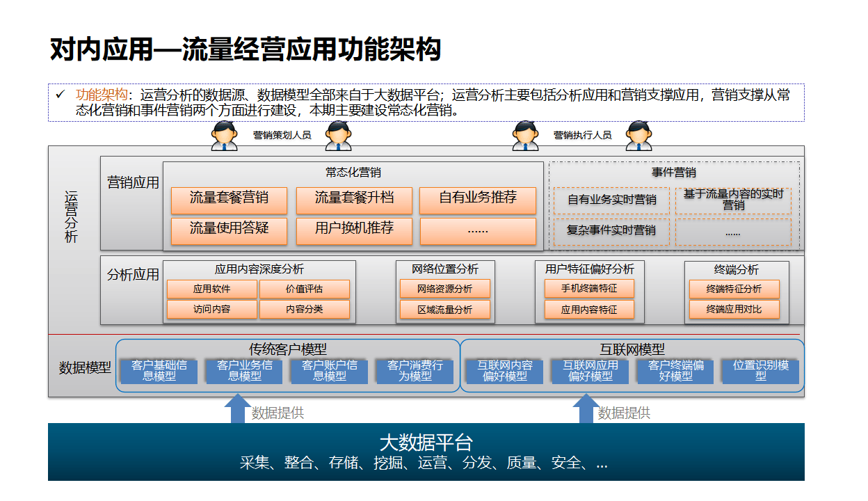868x501 pixels.
Task: Select the 基于流量内容的实时营销 dashed box
Action: coord(733,200)
